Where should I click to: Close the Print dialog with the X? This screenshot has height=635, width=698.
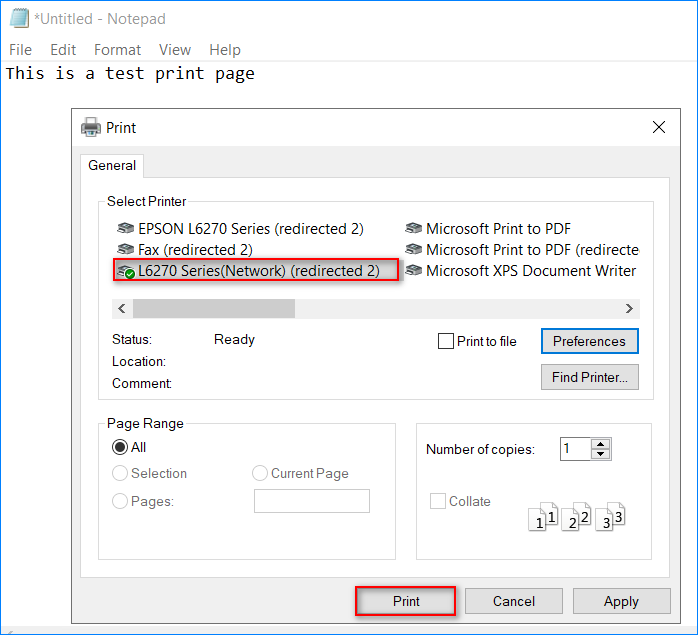(659, 127)
